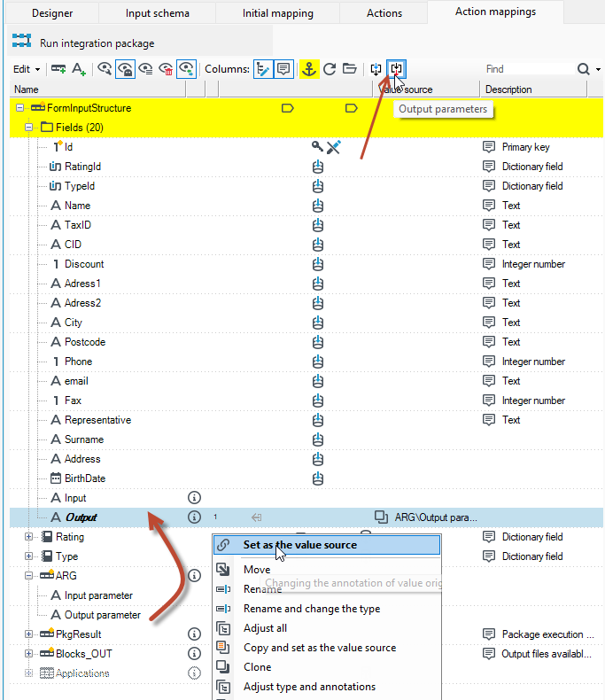605x700 pixels.
Task: Click the open folder toolbar icon
Action: pyautogui.click(x=349, y=69)
